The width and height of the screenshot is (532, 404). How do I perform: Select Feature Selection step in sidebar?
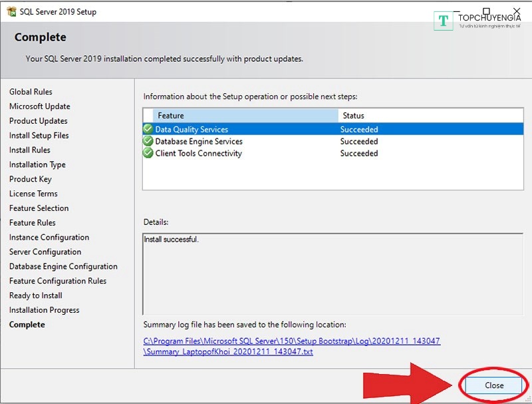(39, 208)
